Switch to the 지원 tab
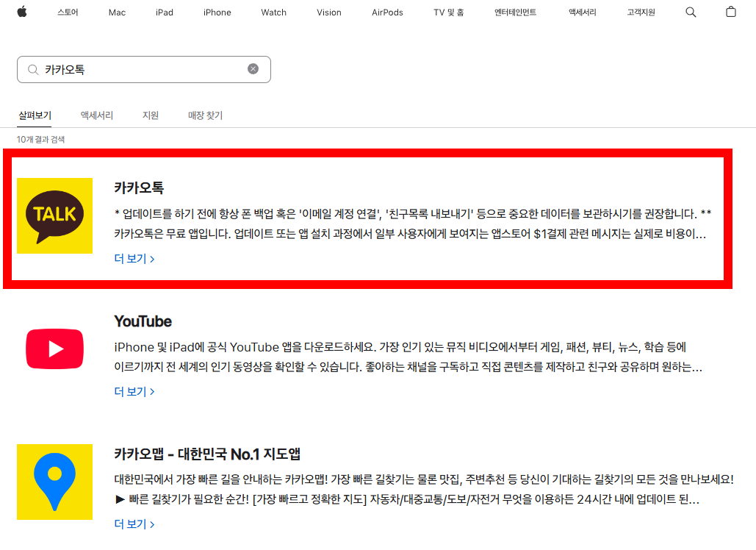 click(151, 115)
